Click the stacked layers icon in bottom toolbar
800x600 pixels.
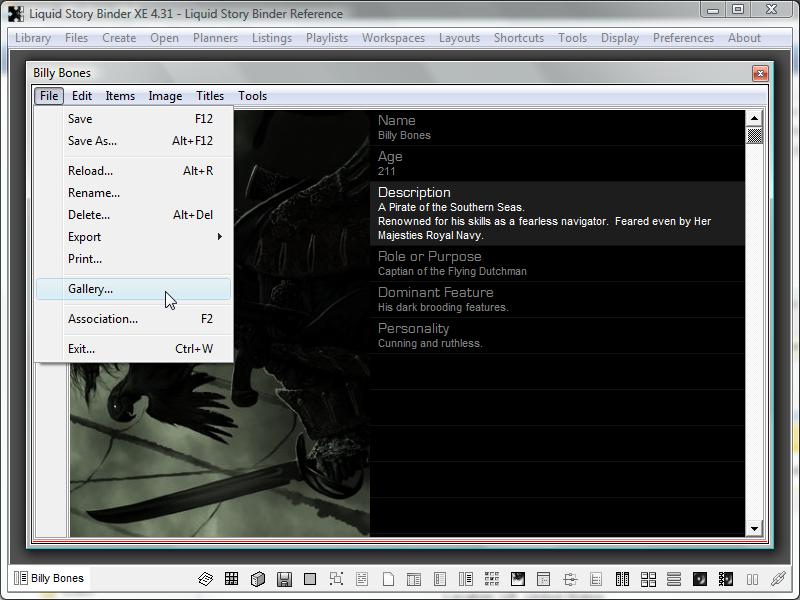[x=206, y=579]
